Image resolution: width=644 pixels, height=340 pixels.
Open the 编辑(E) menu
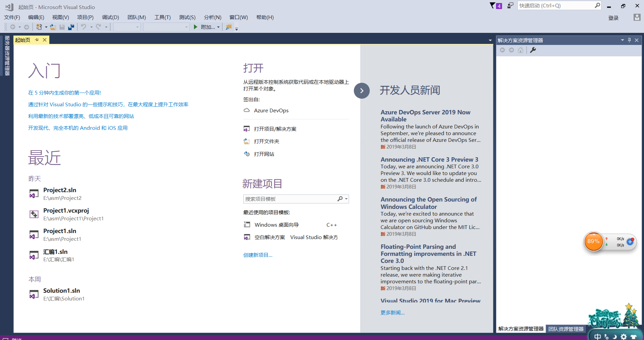coord(36,17)
